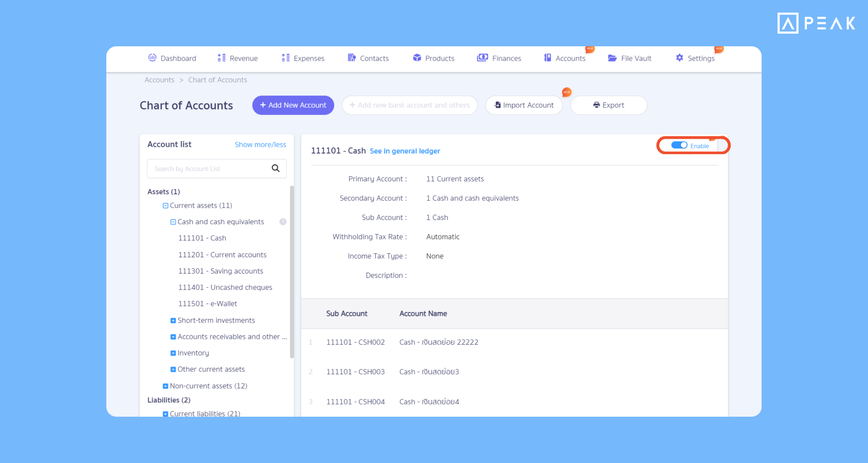Click the Show more/less link
Viewport: 868px width, 463px height.
click(x=260, y=145)
